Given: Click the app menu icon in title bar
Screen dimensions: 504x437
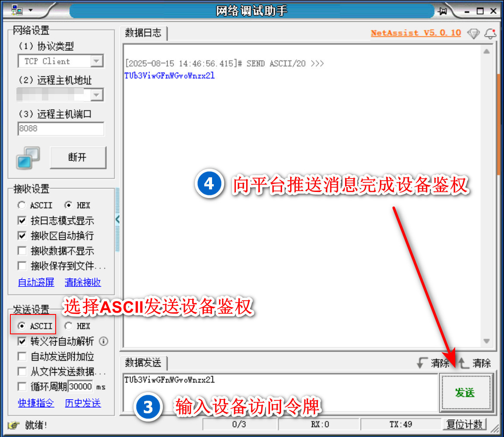Looking at the screenshot, I should 18,10.
